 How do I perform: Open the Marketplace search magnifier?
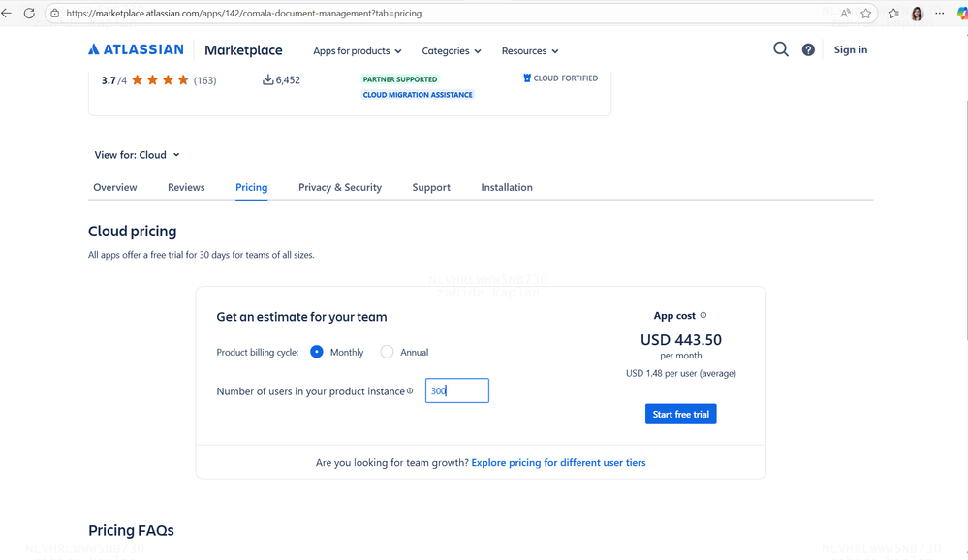click(x=781, y=49)
